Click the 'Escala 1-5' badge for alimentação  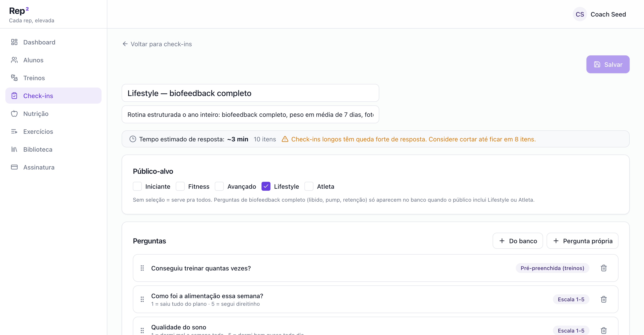tap(571, 299)
